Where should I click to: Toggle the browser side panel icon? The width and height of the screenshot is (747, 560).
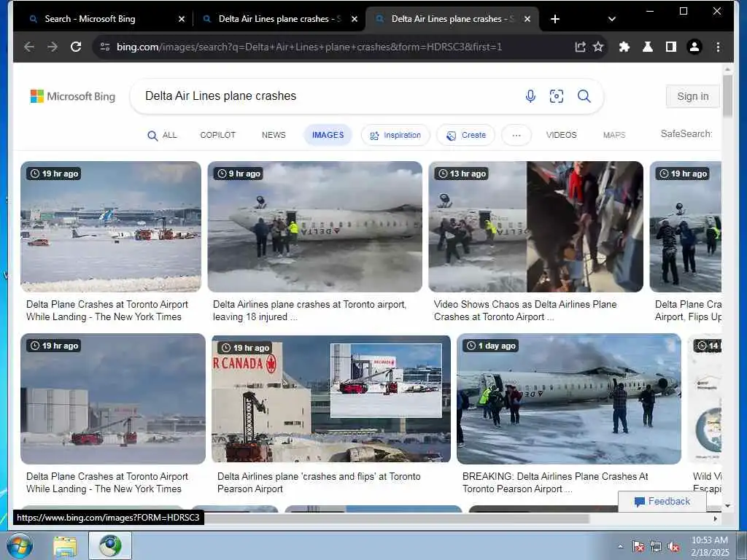click(x=671, y=47)
